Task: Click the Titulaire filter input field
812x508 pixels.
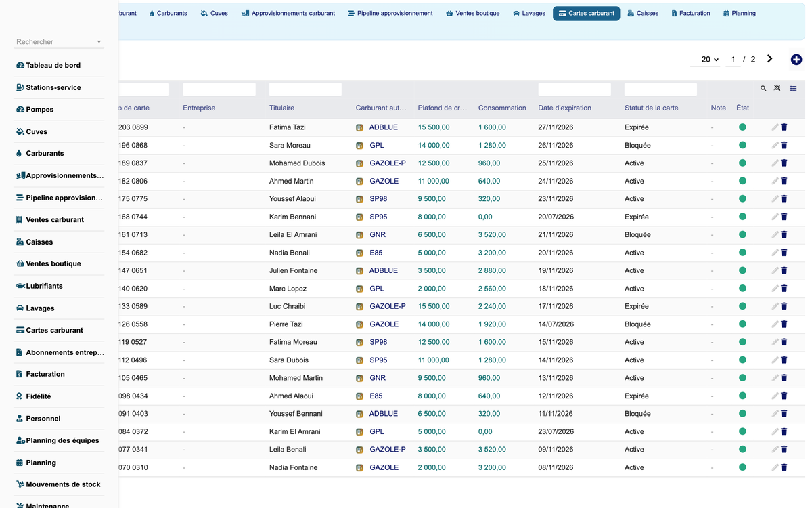Action: (x=305, y=89)
